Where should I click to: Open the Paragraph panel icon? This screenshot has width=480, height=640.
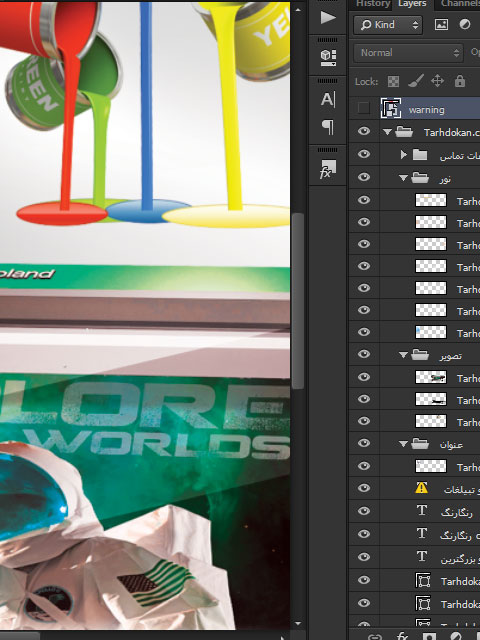(328, 127)
